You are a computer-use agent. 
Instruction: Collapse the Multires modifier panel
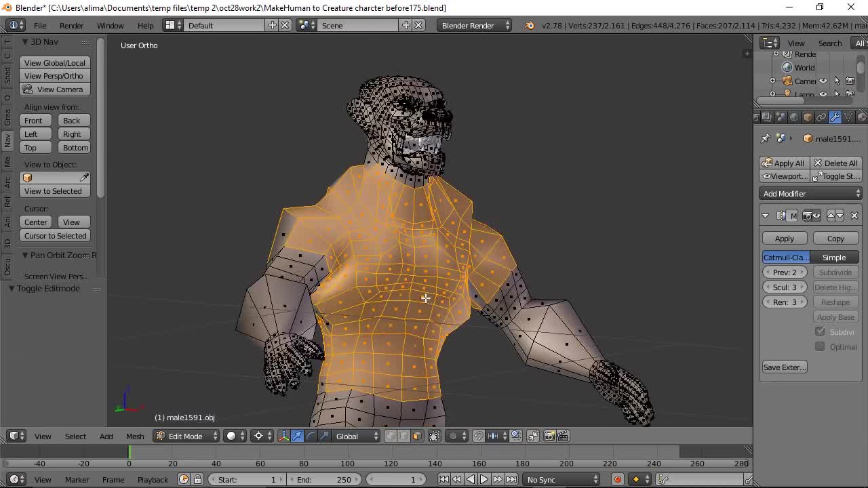(766, 216)
